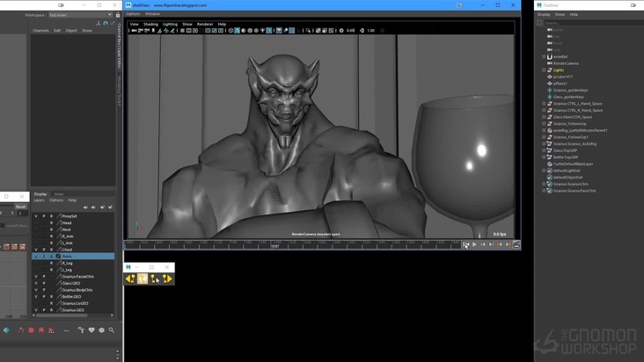The height and width of the screenshot is (362, 644).
Task: Click the rightmost layer editor icon above layer list
Action: [x=110, y=207]
